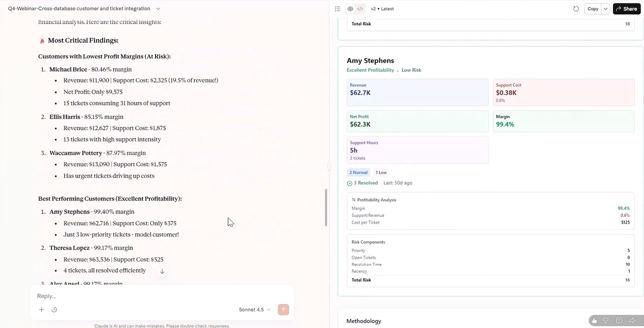Screen dimensions: 644x328
Task: Open the comment bubble icon
Action: click(619, 320)
